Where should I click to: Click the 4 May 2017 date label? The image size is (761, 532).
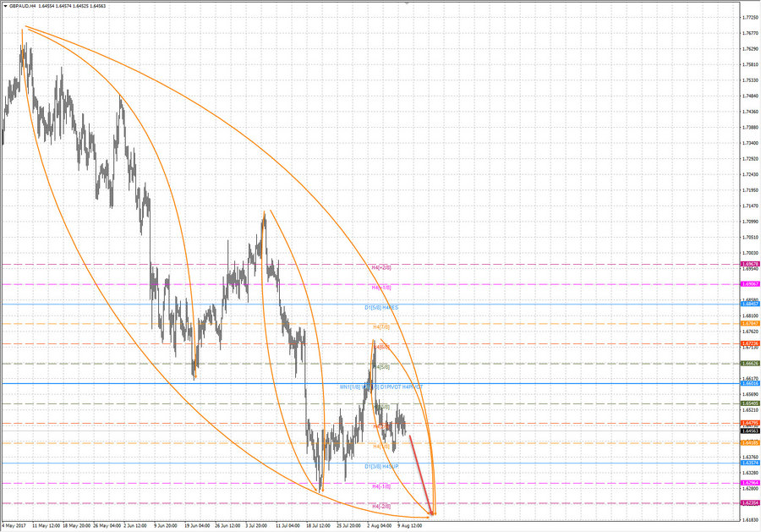14,525
